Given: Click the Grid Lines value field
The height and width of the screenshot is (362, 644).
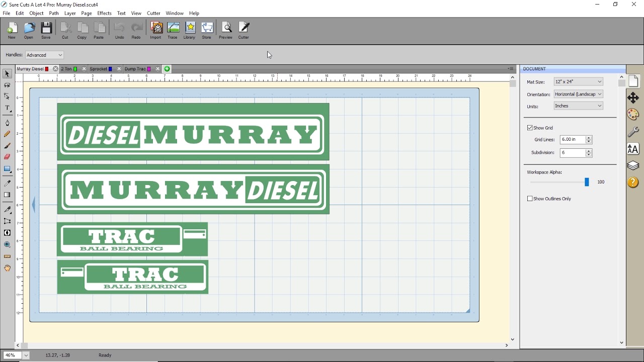Looking at the screenshot, I should [573, 140].
